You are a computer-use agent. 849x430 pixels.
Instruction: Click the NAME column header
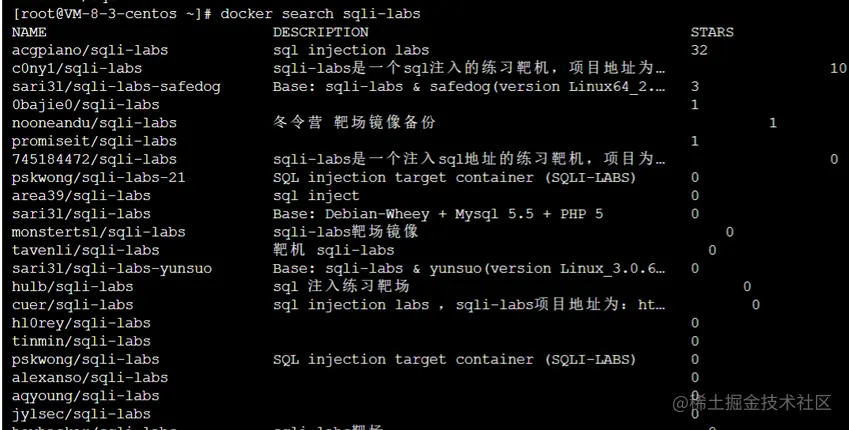pos(30,32)
